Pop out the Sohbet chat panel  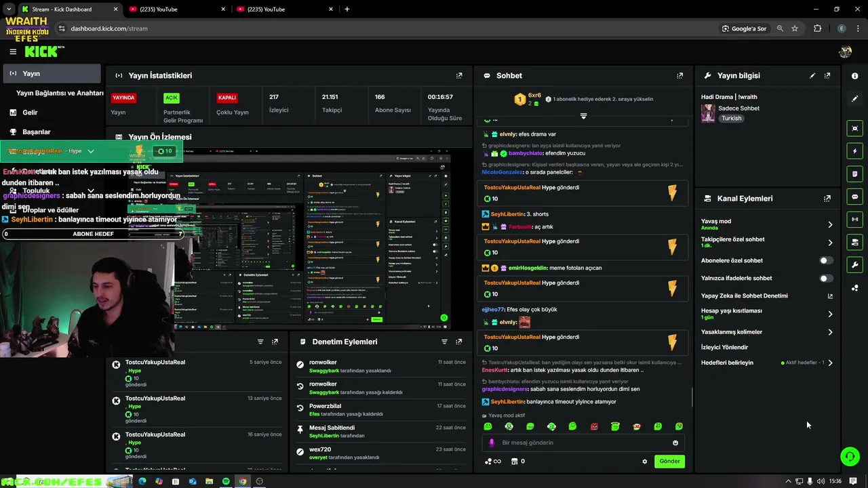coord(680,76)
